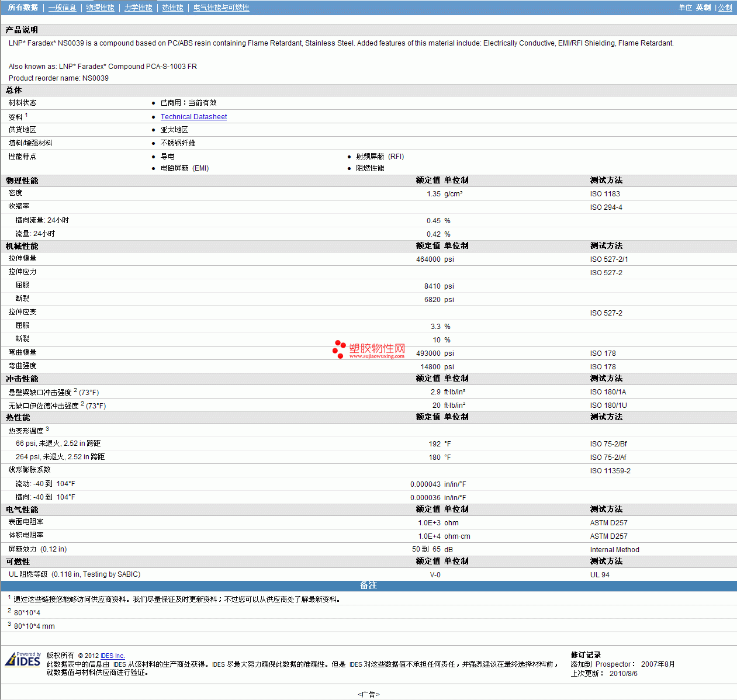Click the <广告> label at page bottom
This screenshot has height=700, width=737.
369,694
